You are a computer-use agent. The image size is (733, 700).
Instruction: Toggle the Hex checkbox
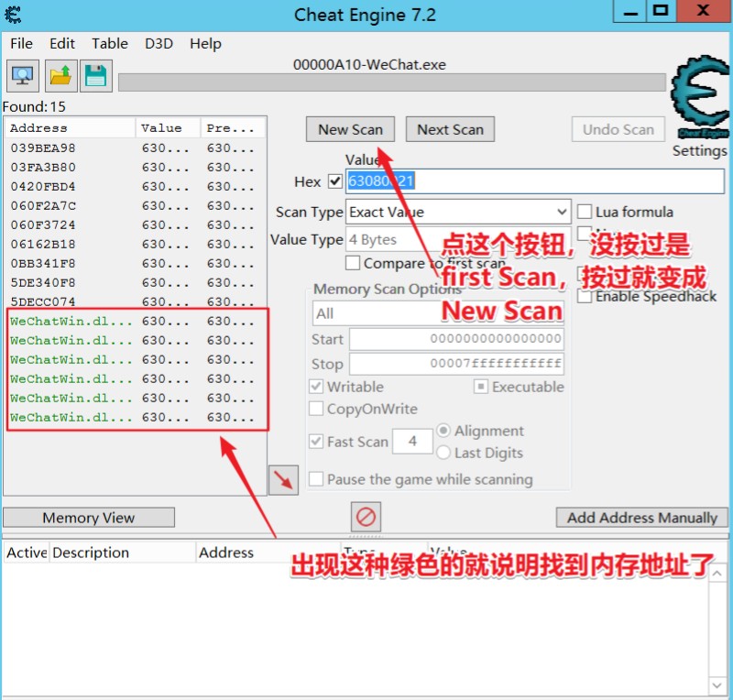[x=334, y=181]
